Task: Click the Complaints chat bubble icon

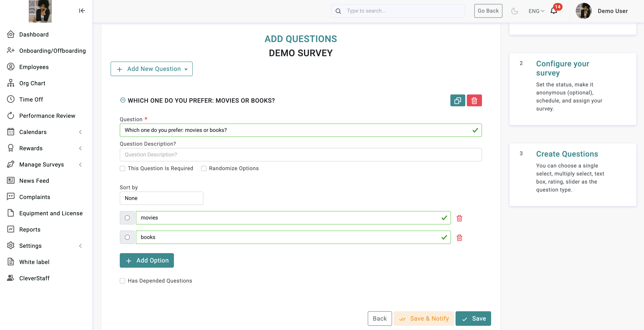Action: (x=11, y=197)
